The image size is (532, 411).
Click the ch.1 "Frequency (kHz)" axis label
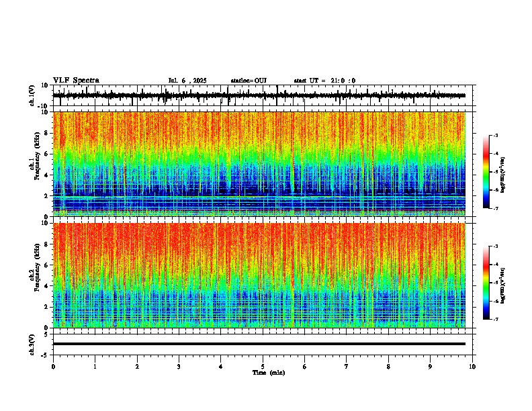point(37,156)
